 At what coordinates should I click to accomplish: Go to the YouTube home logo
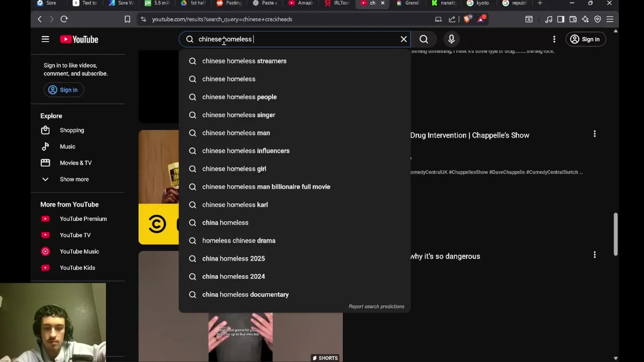click(79, 39)
